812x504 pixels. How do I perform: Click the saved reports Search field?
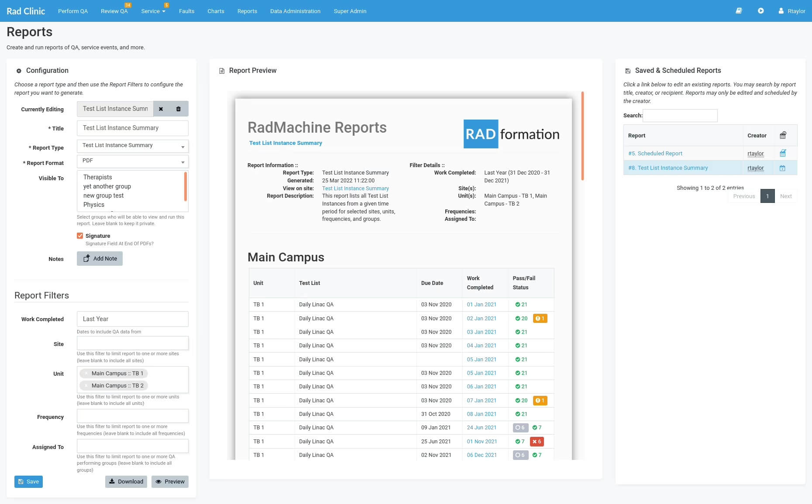point(680,116)
